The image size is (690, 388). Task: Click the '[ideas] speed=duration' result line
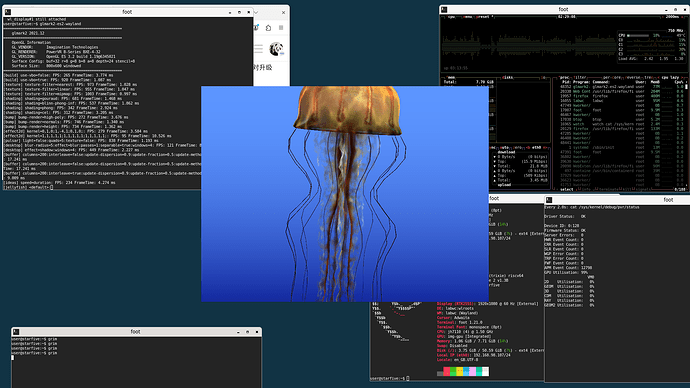(59, 183)
